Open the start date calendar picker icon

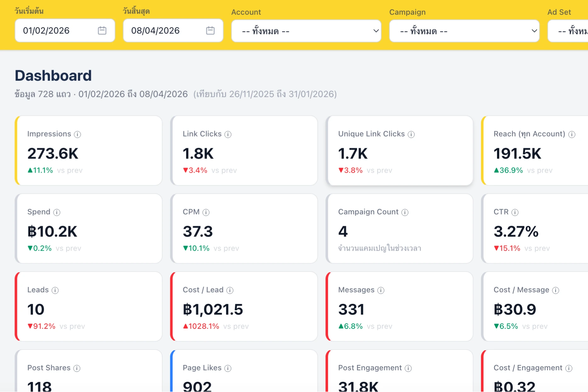click(102, 31)
